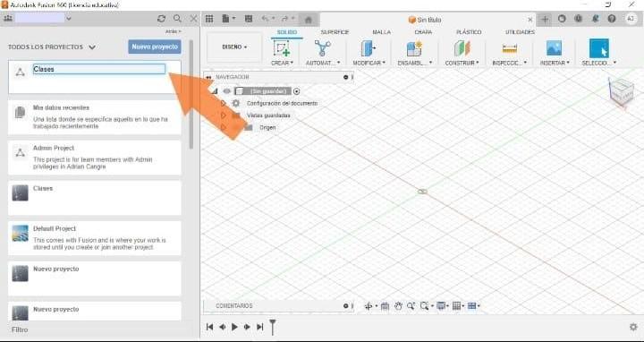Activate the Pan hand tool
This screenshot has height=342, width=644.
point(398,306)
